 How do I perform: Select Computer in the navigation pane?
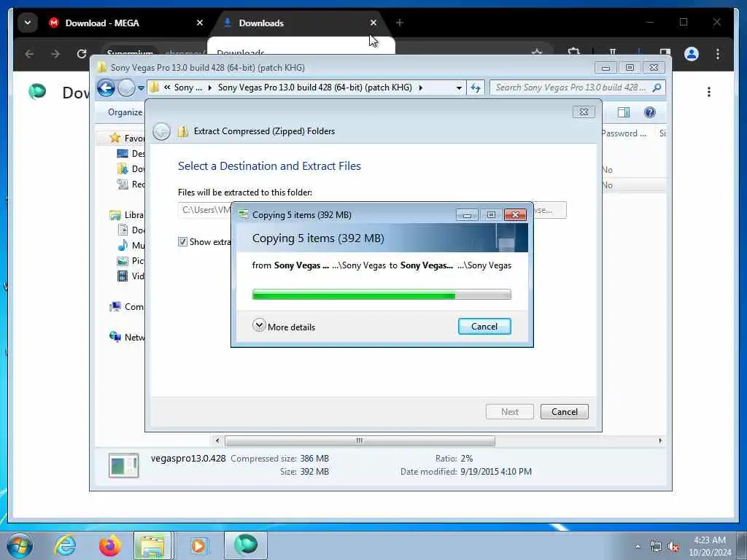click(x=127, y=307)
